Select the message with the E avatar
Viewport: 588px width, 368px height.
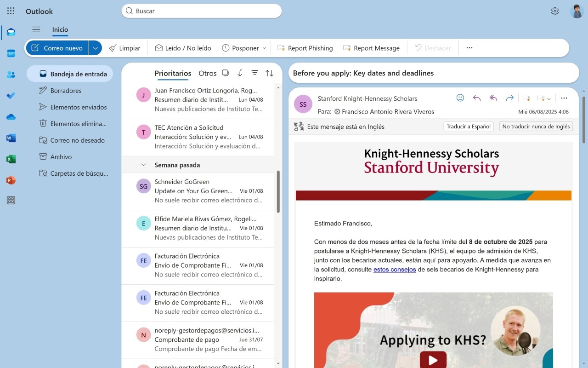(x=144, y=224)
